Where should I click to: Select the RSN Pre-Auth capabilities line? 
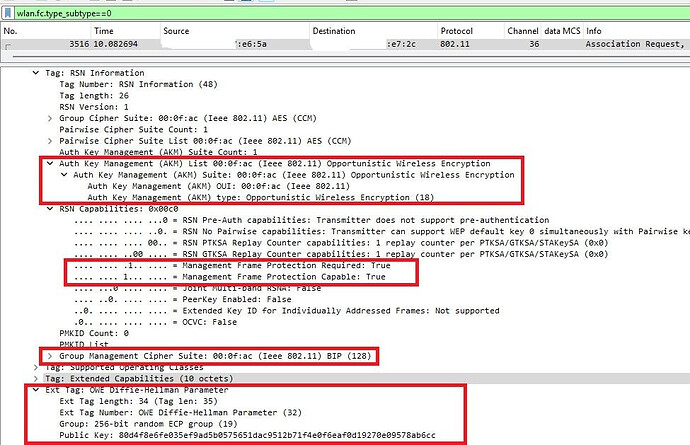click(x=312, y=220)
